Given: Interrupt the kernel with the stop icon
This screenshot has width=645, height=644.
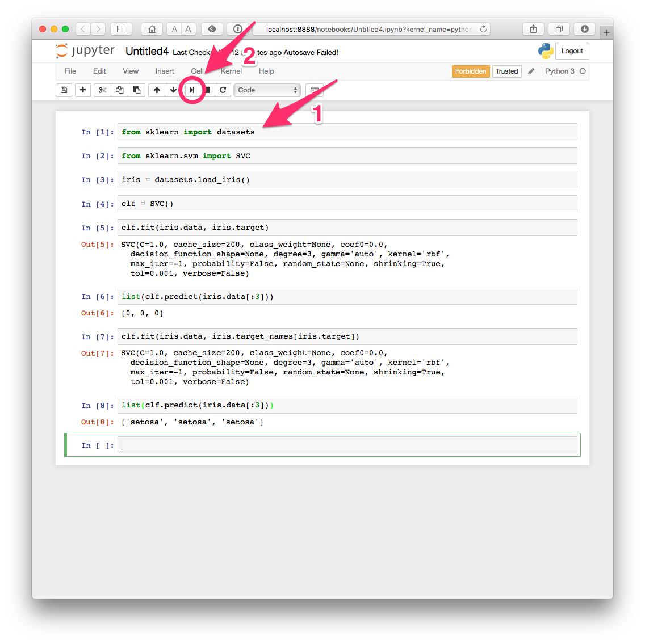Looking at the screenshot, I should tap(207, 90).
